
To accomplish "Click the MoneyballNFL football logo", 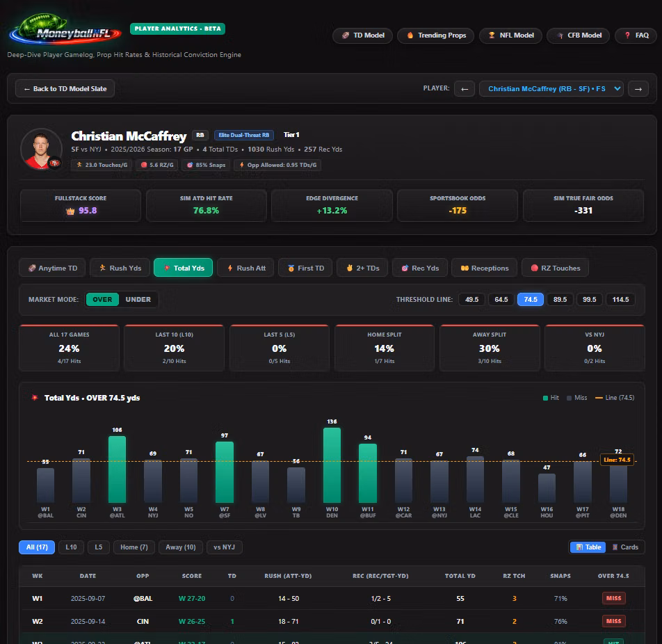I will (x=65, y=30).
